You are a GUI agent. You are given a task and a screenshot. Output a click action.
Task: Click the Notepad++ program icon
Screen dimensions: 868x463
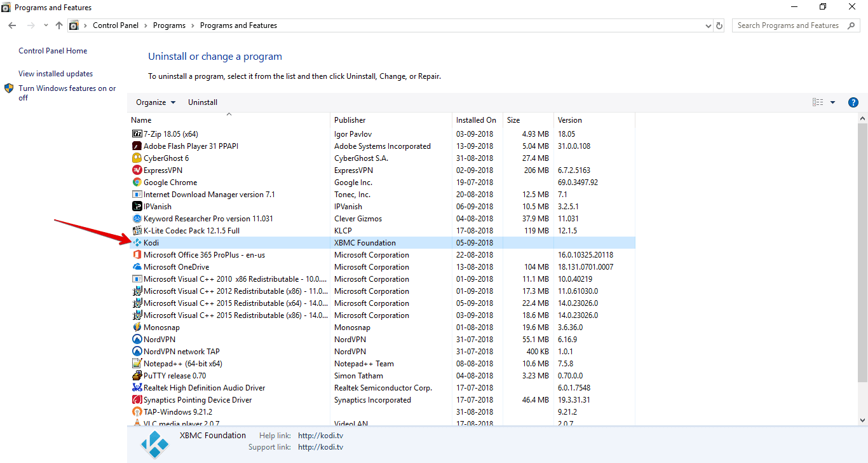tap(137, 364)
